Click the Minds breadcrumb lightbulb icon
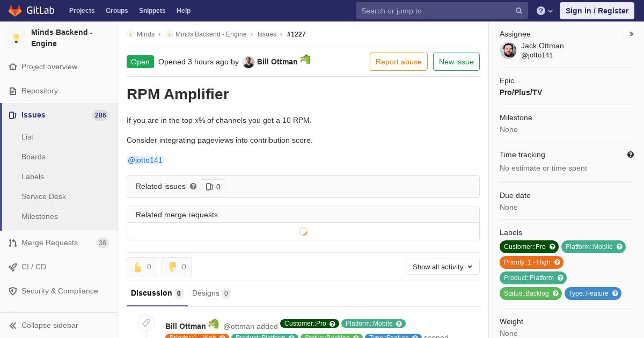Screen dimensions: 644x338 pos(130,34)
